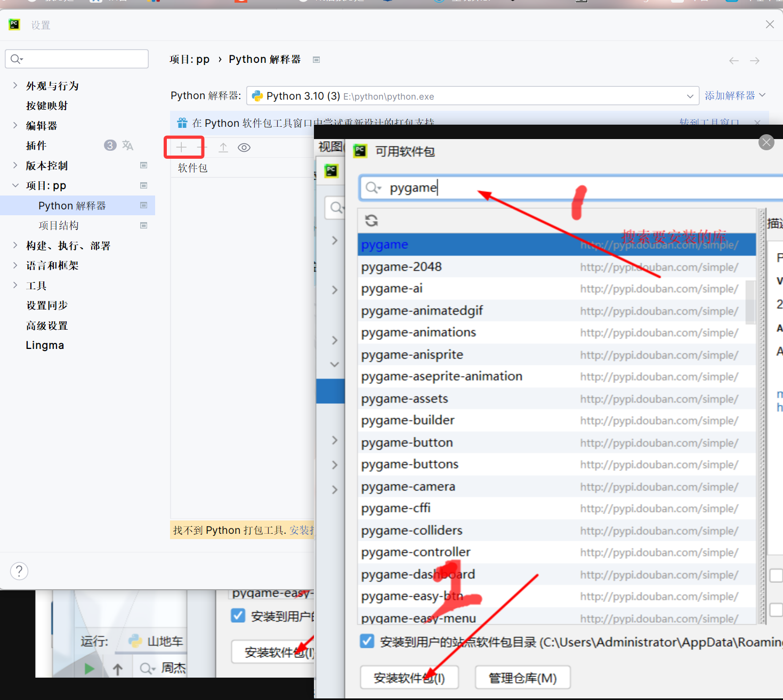Select the pygame-anisprite package

tap(556, 354)
